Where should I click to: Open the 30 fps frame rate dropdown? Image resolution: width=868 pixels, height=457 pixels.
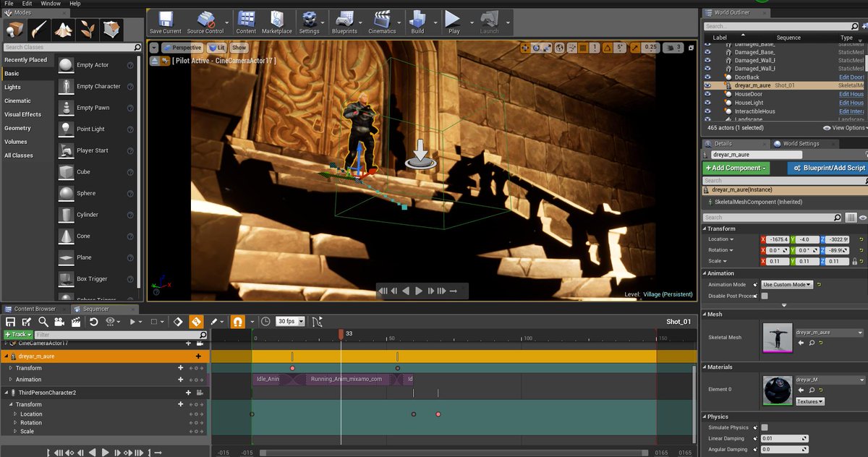(291, 322)
